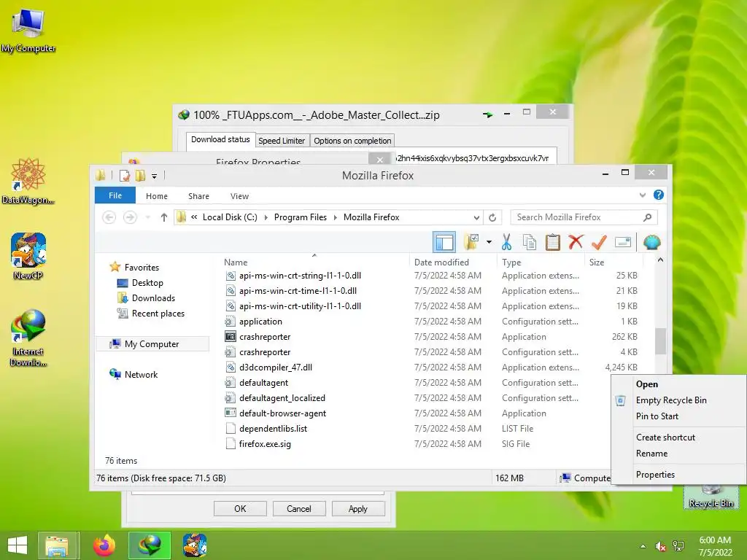The height and width of the screenshot is (560, 747).
Task: Open File Explorer taskbar button
Action: click(56, 545)
